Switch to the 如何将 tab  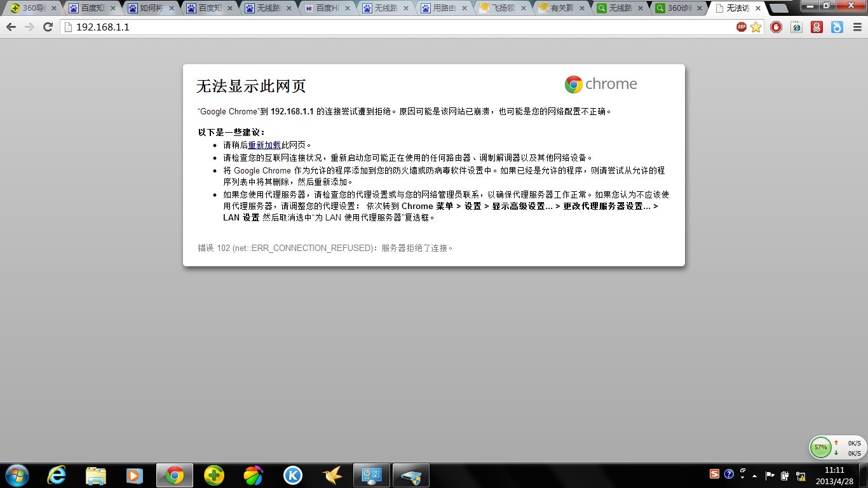(149, 9)
